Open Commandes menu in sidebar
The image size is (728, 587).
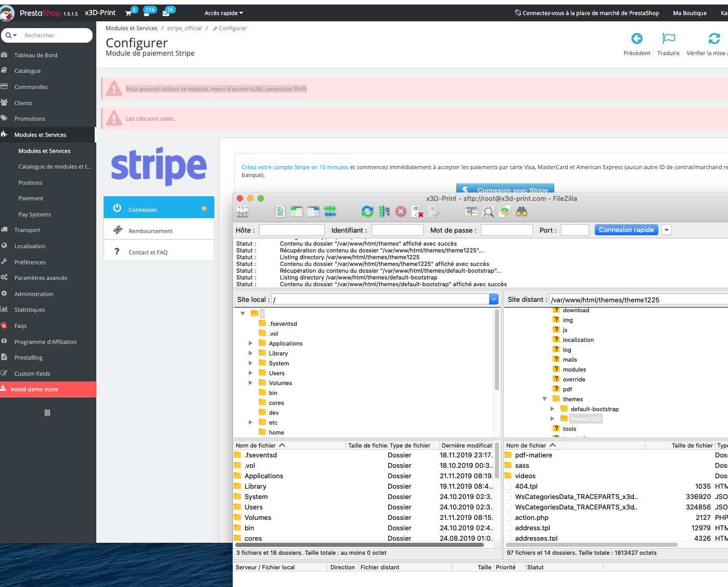coord(31,87)
